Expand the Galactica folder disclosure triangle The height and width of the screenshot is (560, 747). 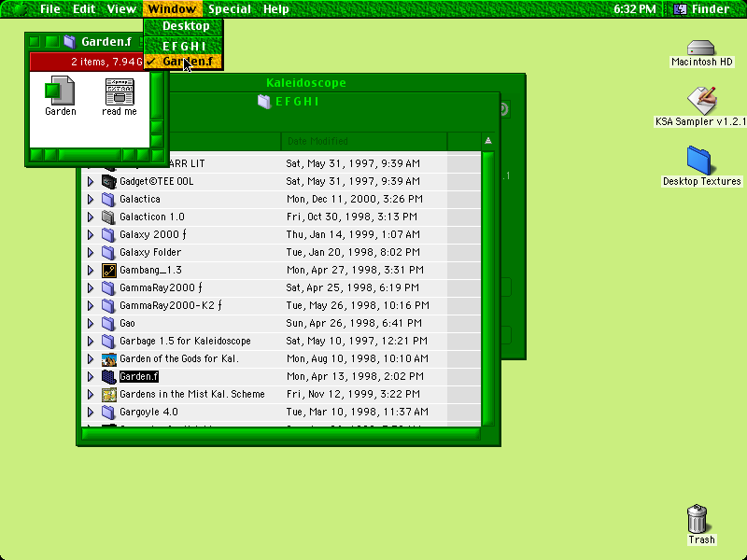(90, 199)
